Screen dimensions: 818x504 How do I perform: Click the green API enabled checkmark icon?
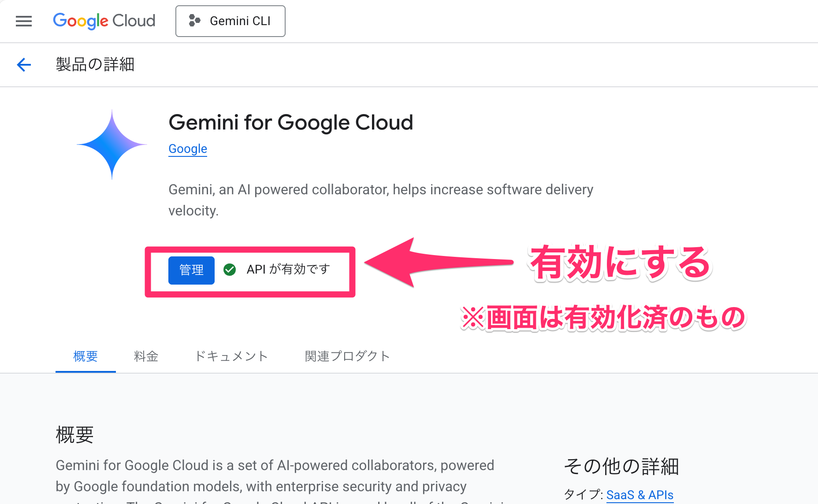(x=230, y=270)
